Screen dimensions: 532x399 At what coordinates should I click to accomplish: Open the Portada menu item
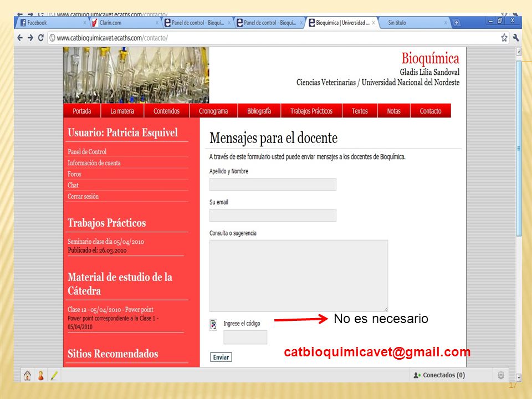(x=82, y=111)
